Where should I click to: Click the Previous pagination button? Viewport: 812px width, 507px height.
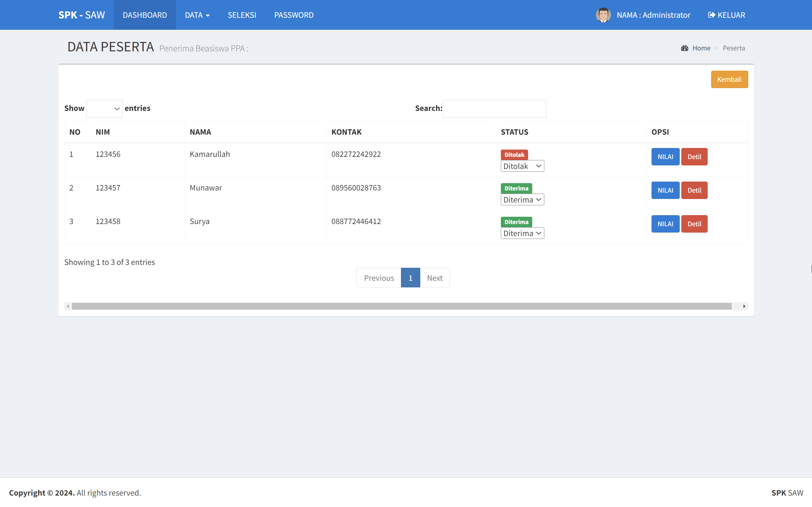(378, 278)
